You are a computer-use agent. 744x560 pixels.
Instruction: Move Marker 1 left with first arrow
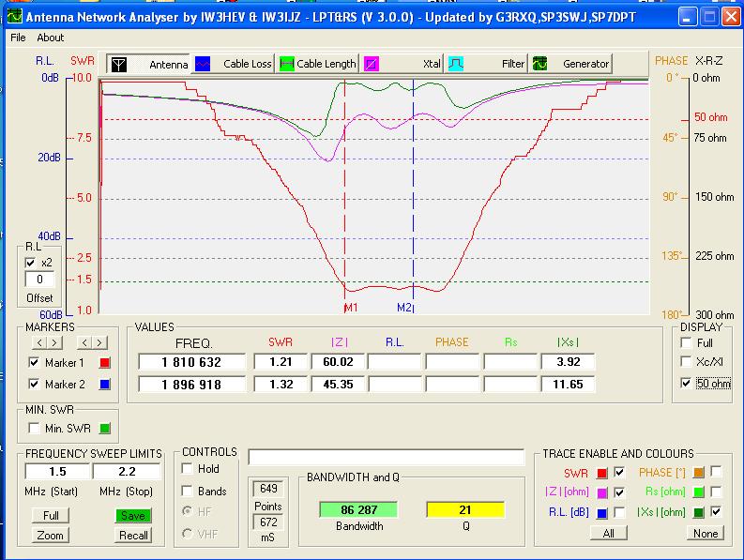click(38, 342)
